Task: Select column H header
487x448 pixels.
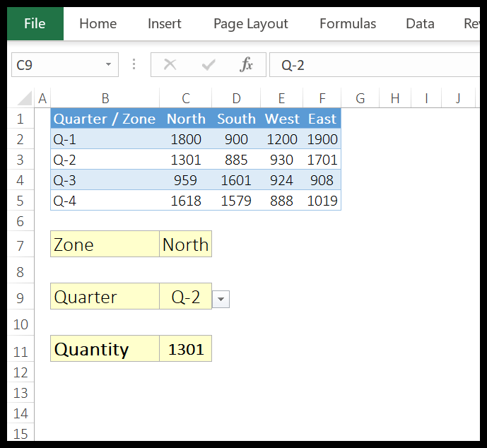Action: [x=394, y=98]
